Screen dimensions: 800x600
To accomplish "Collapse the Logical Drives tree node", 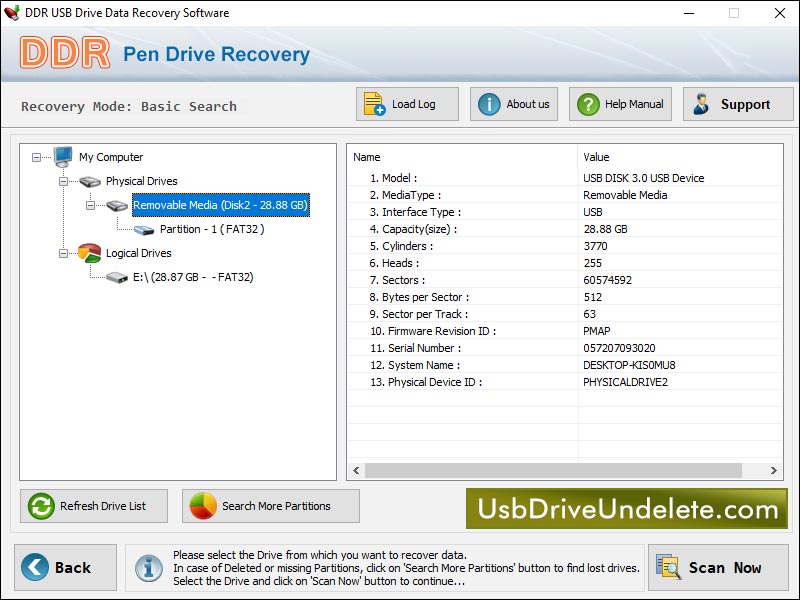I will [x=63, y=253].
